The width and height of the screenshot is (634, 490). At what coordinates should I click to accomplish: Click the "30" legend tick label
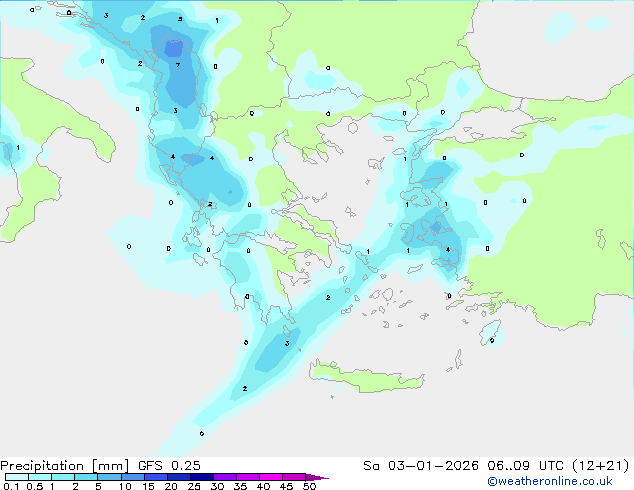pos(217,486)
